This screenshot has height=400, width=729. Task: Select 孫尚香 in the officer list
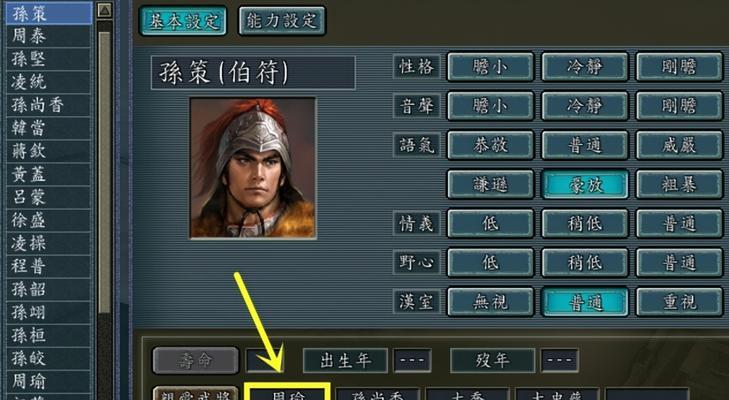pos(48,105)
